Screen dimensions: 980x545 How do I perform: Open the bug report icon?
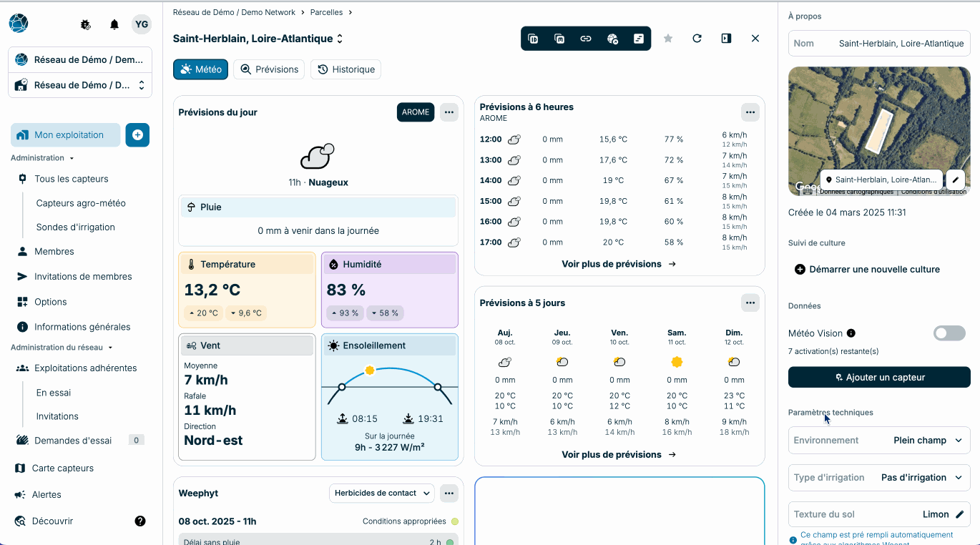pos(86,24)
